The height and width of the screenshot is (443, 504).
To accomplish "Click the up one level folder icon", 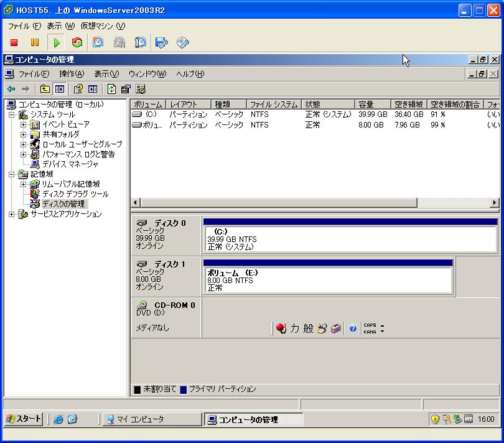I will pyautogui.click(x=45, y=89).
